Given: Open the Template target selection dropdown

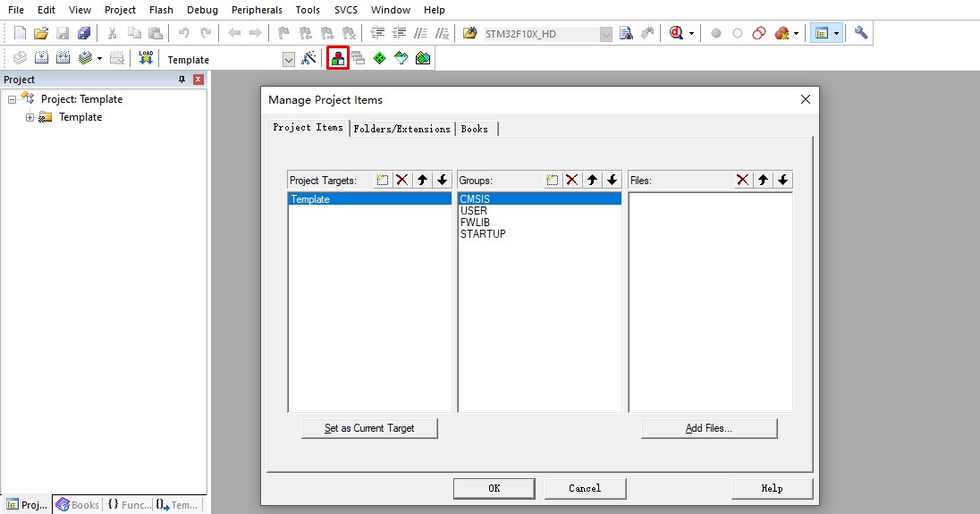Looking at the screenshot, I should [x=288, y=59].
